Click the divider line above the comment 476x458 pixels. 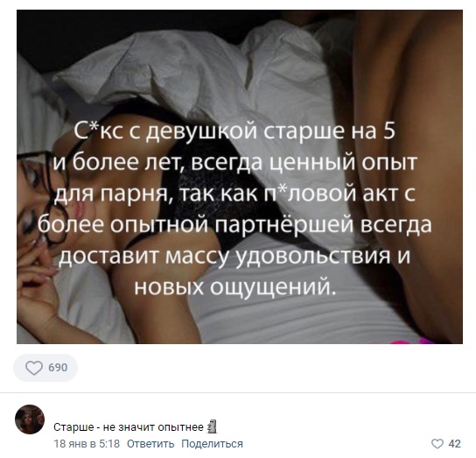pos(238,392)
